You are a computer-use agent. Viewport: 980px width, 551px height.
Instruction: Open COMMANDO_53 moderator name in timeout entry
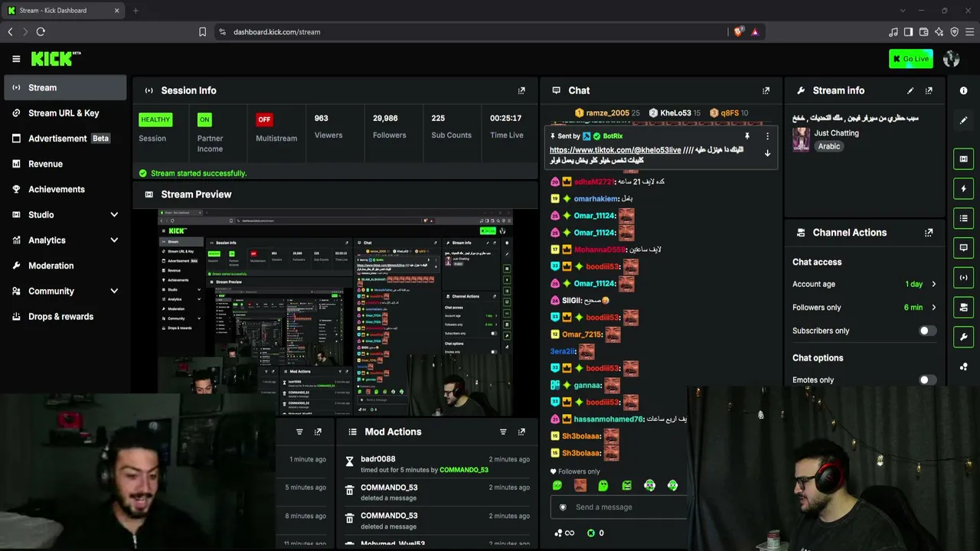click(464, 470)
